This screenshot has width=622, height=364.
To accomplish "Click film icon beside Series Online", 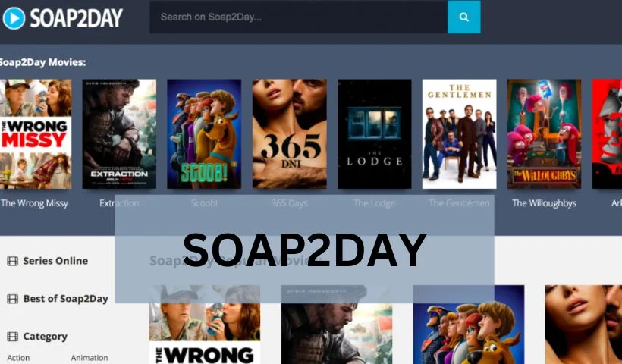I will [x=12, y=261].
